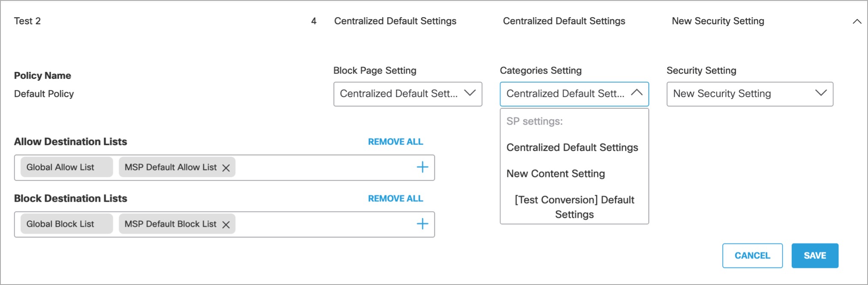Click the MSP Default Allow List tag

pos(170,167)
